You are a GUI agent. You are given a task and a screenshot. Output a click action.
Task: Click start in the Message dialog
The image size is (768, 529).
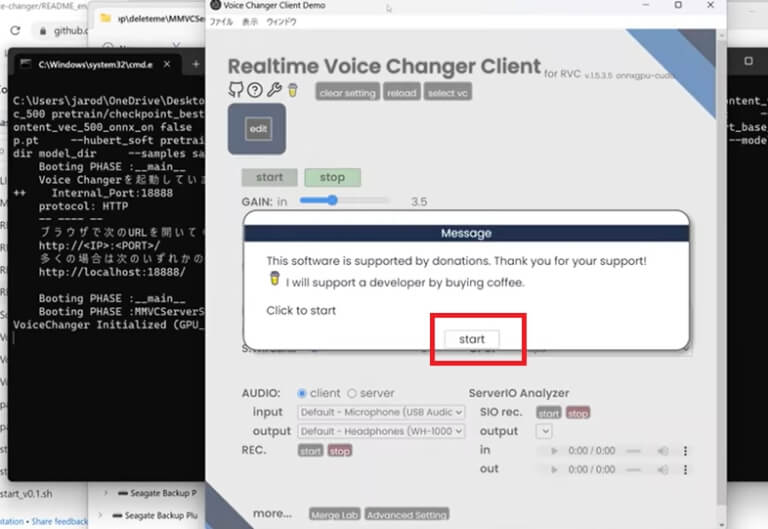471,340
